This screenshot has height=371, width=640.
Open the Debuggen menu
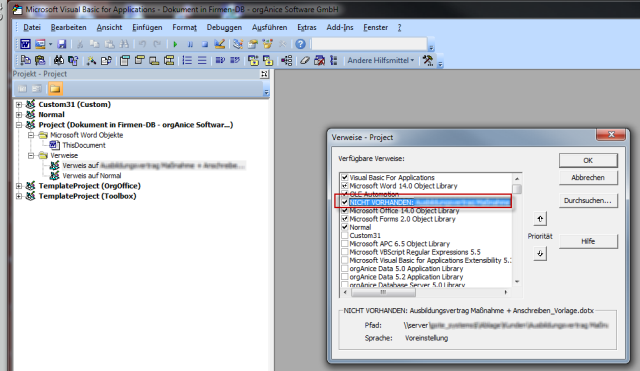pos(224,27)
